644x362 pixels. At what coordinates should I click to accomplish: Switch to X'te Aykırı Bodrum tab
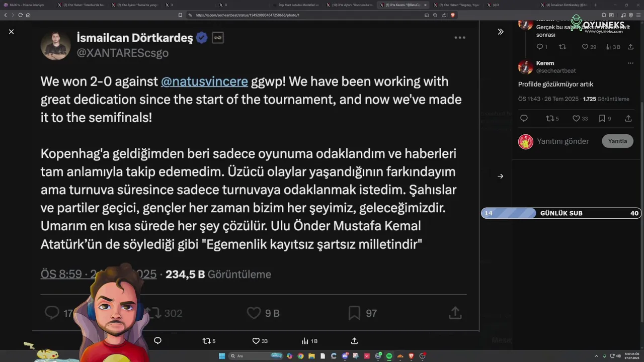coord(350,5)
